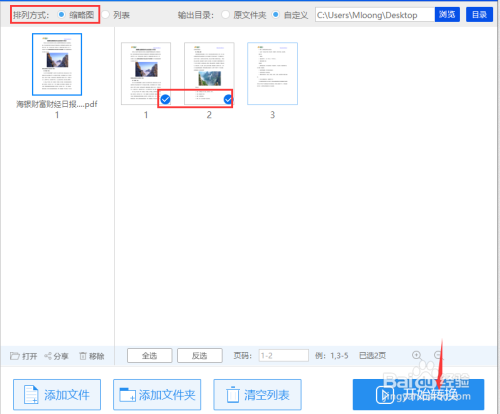Click the 添加文件夹 add folder button
Screen dimensions: 500x414
click(x=157, y=395)
